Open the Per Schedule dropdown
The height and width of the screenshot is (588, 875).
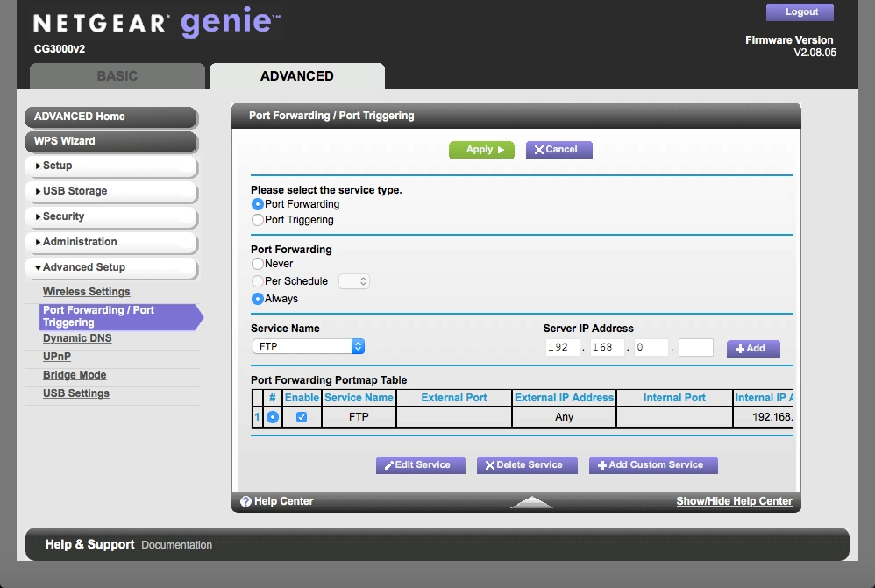354,281
